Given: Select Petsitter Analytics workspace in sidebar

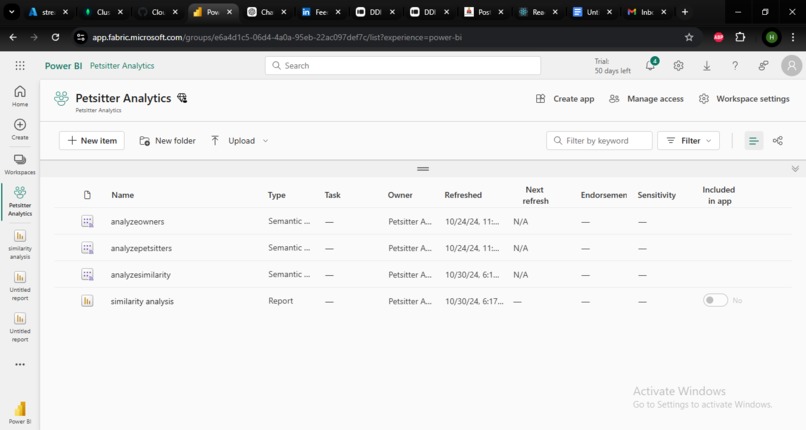Looking at the screenshot, I should point(20,201).
